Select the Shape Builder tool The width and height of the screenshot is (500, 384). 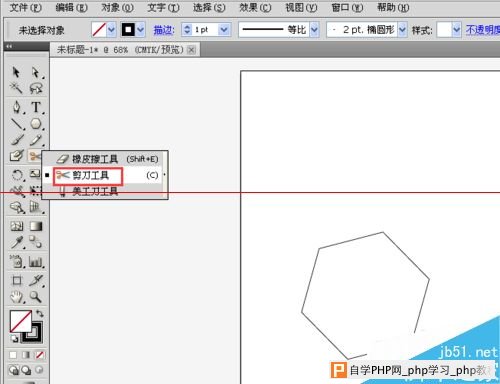(17, 208)
